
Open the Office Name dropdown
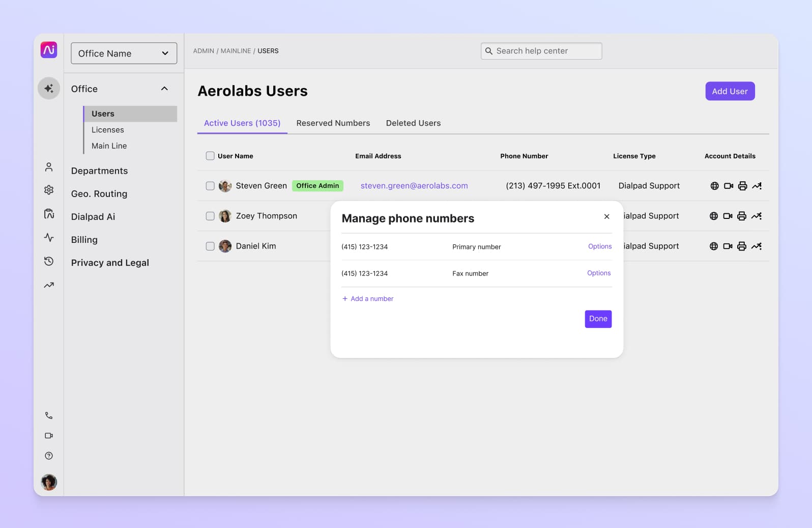click(124, 53)
